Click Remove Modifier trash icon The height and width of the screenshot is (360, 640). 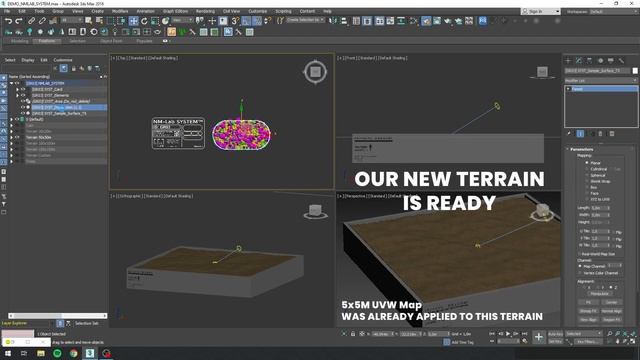pos(600,133)
